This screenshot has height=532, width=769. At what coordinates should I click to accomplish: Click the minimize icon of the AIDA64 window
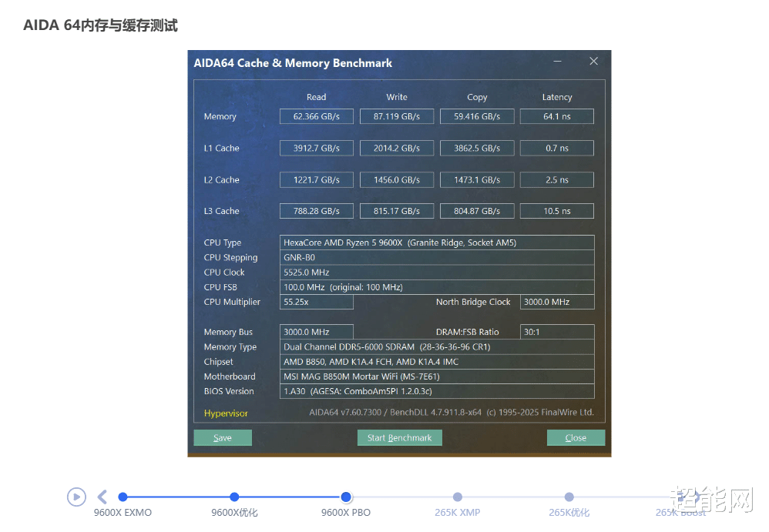[557, 61]
